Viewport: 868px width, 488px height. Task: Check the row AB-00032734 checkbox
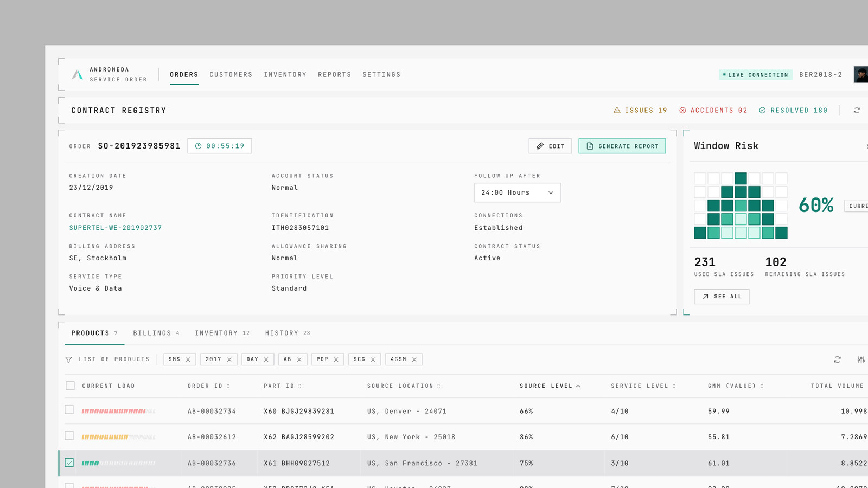(69, 409)
